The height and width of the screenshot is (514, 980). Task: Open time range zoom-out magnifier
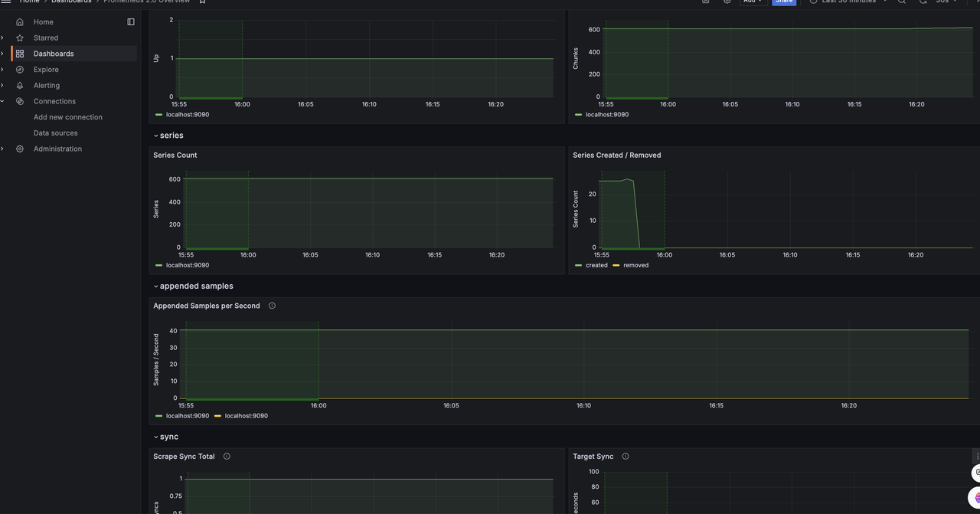coord(902,2)
